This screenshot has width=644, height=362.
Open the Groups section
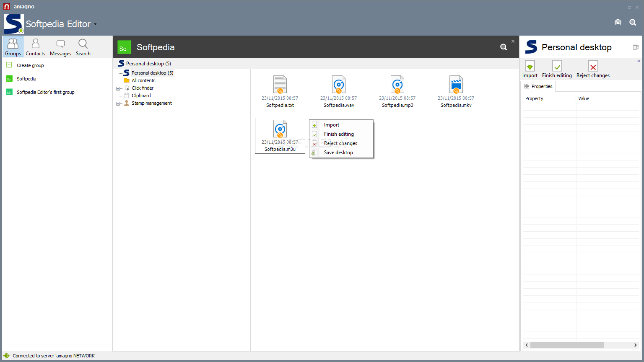click(13, 47)
